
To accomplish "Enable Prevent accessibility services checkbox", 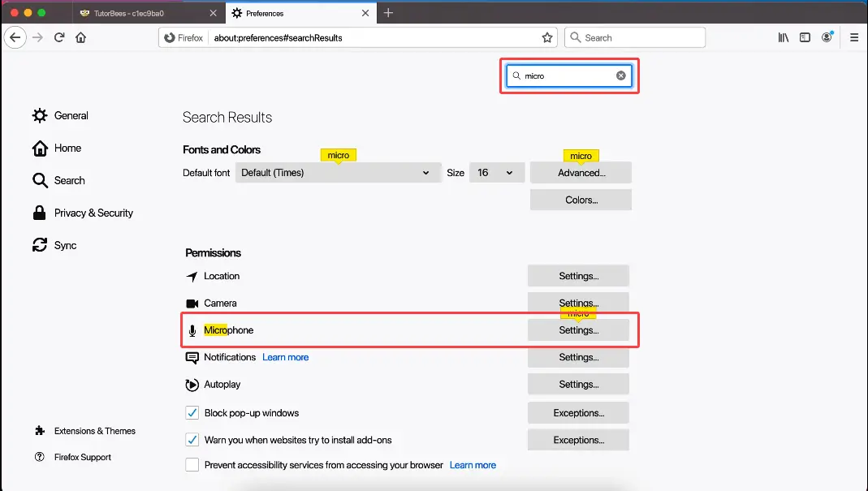I will pyautogui.click(x=192, y=465).
